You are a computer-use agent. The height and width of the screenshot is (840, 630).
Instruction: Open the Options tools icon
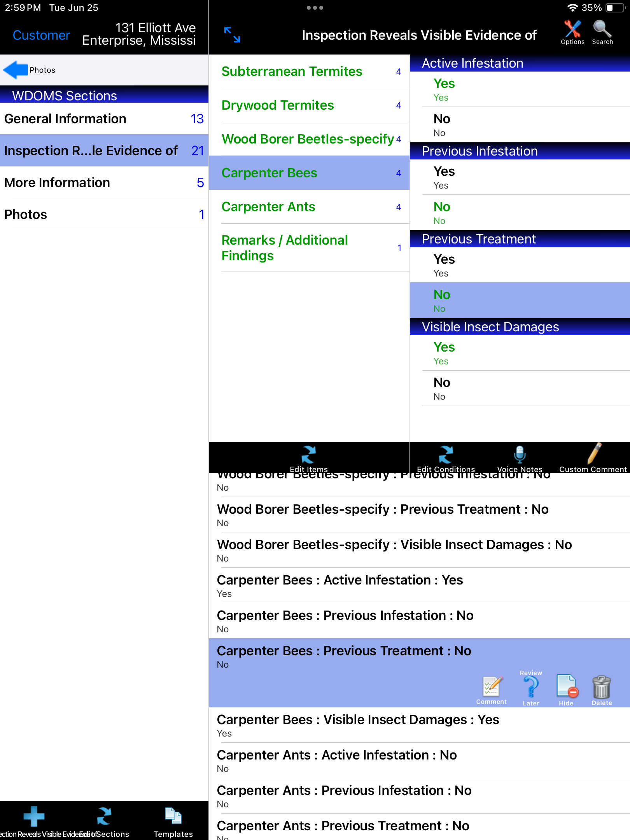pos(572,32)
